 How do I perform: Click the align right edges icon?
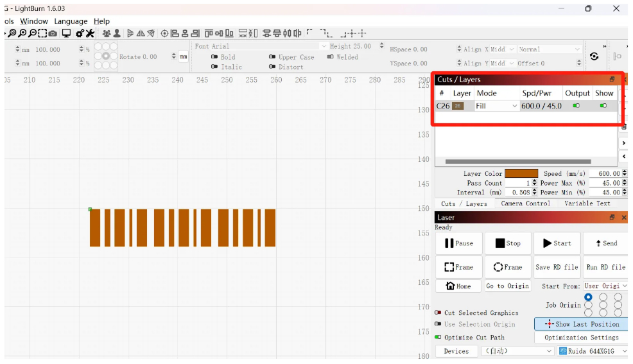click(x=195, y=33)
